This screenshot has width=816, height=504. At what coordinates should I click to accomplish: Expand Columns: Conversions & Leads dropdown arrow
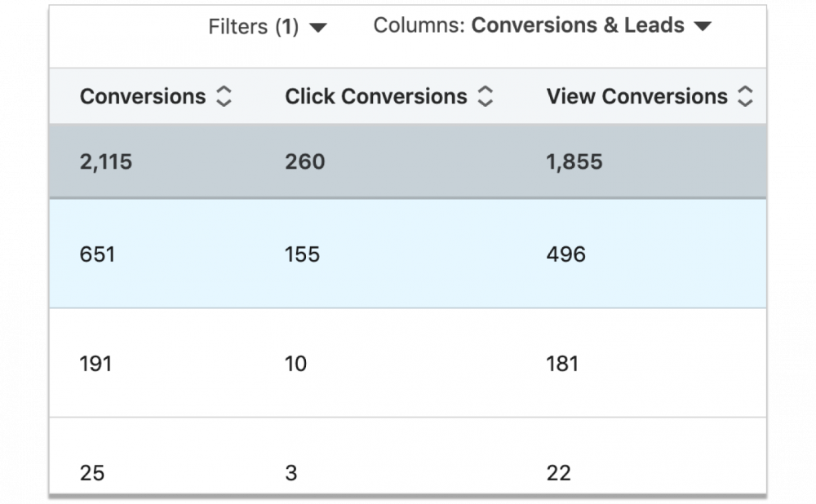pos(703,26)
